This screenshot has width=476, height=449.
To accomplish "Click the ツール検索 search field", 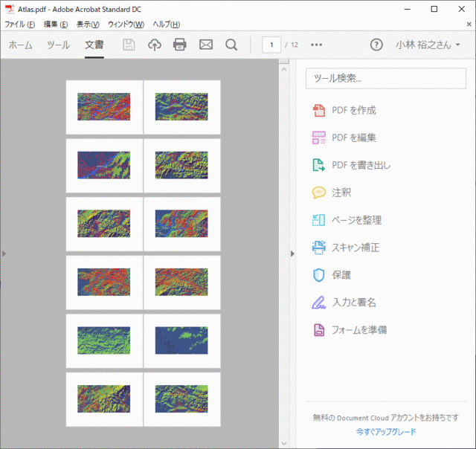I will tap(386, 78).
